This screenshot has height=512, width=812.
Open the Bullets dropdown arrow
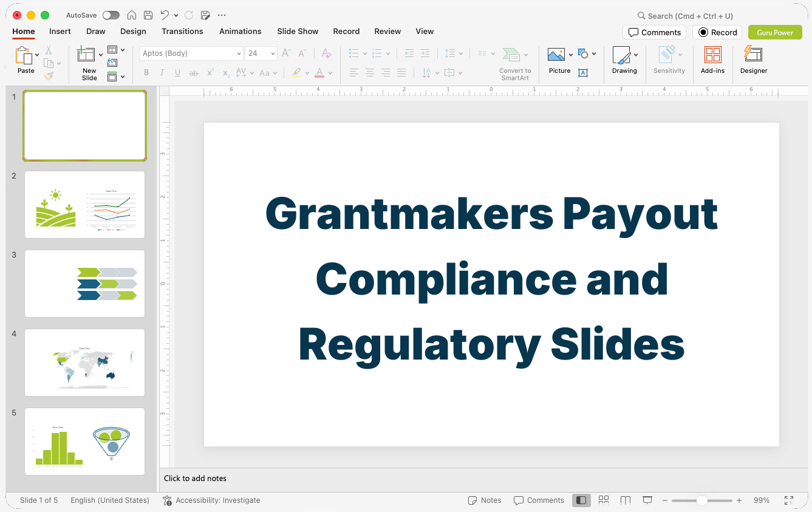point(365,53)
